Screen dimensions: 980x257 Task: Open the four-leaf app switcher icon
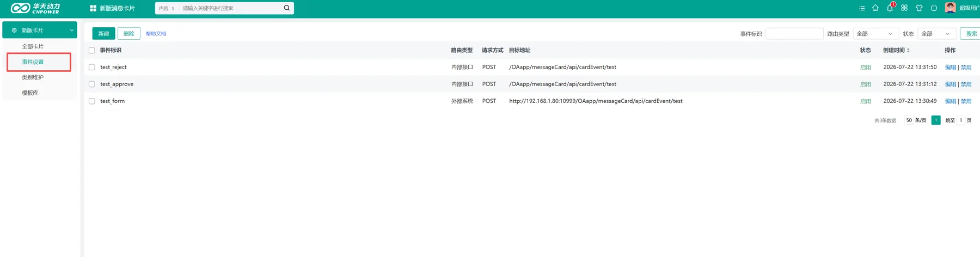tap(904, 8)
